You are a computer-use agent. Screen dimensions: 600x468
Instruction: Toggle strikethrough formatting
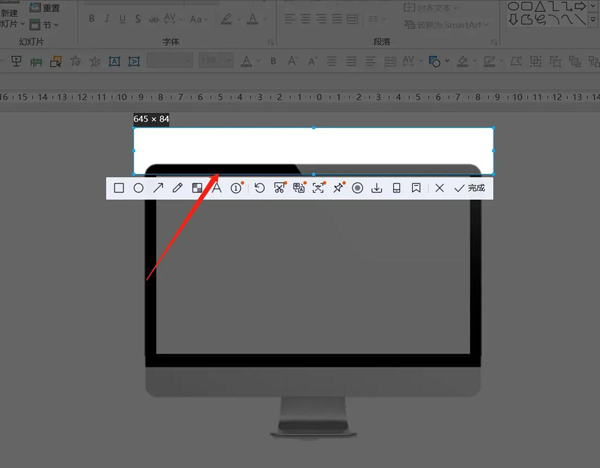tap(153, 19)
